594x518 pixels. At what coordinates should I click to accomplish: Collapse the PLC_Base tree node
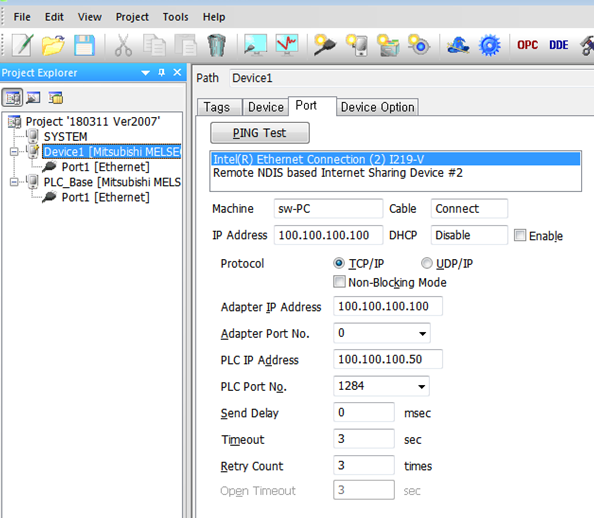pyautogui.click(x=14, y=182)
